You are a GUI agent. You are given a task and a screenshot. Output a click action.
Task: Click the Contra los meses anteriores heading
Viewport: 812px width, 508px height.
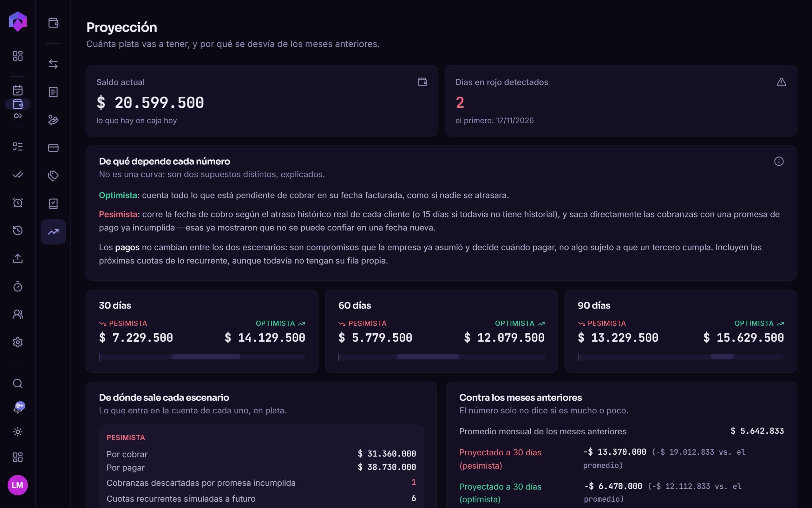521,398
